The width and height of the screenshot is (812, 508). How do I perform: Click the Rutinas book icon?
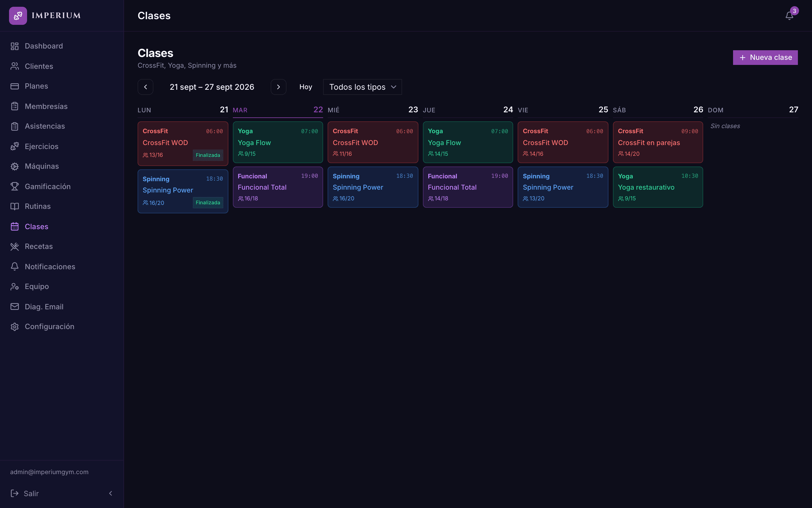click(14, 206)
